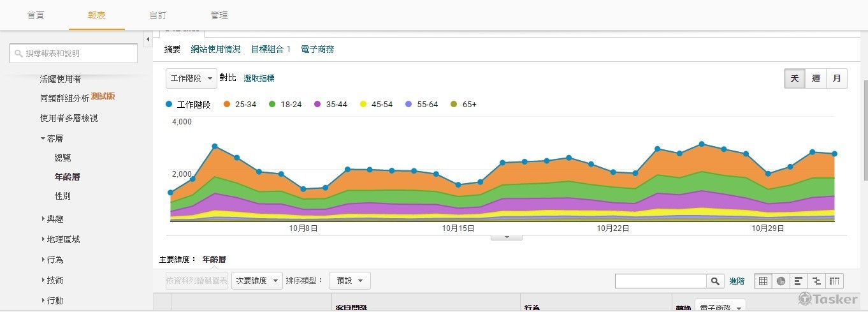Toggle chart granularity to 月 (month)

click(836, 78)
